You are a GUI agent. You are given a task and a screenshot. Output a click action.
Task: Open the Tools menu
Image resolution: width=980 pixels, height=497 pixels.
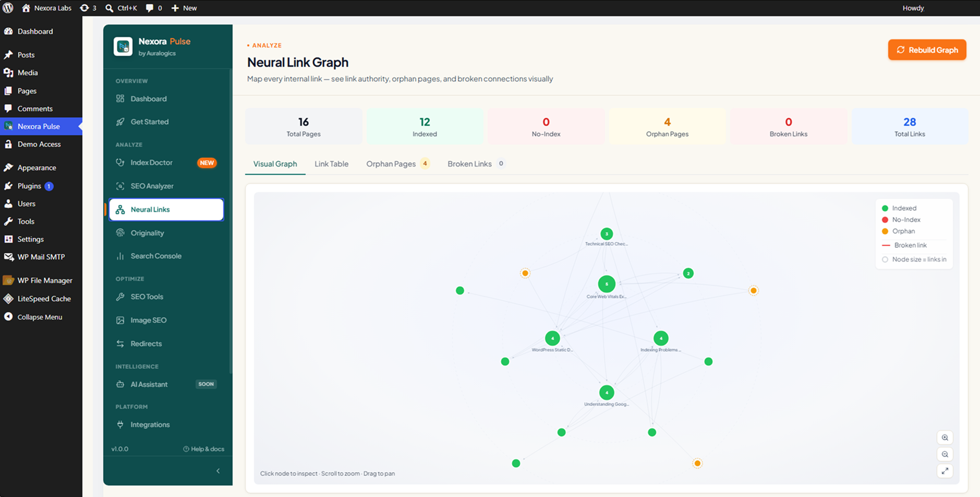click(41, 221)
